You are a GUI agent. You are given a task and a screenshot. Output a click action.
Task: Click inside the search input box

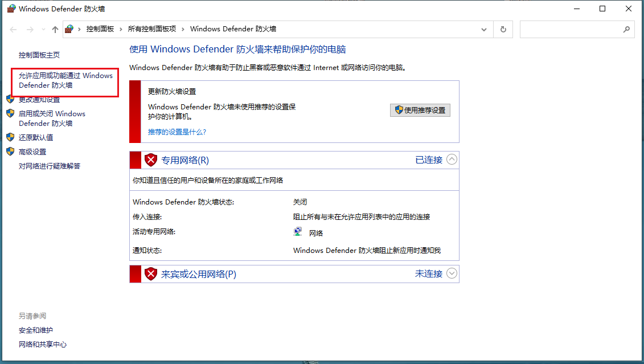pyautogui.click(x=575, y=29)
